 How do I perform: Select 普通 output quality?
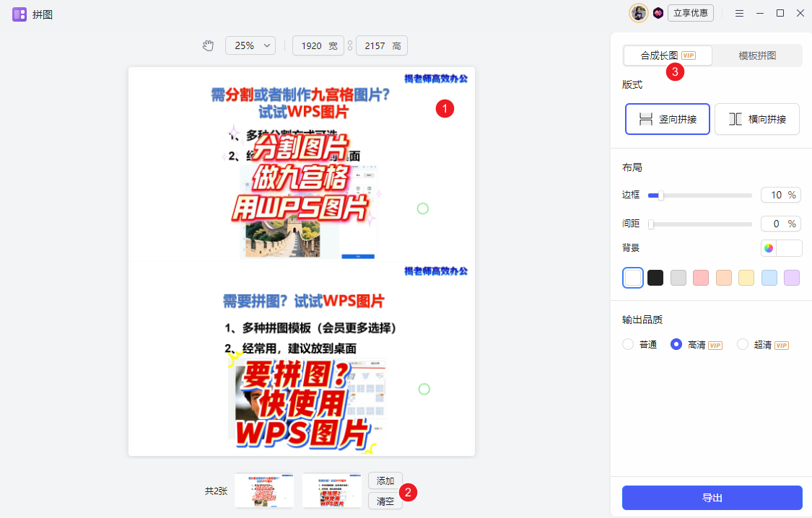pos(639,345)
